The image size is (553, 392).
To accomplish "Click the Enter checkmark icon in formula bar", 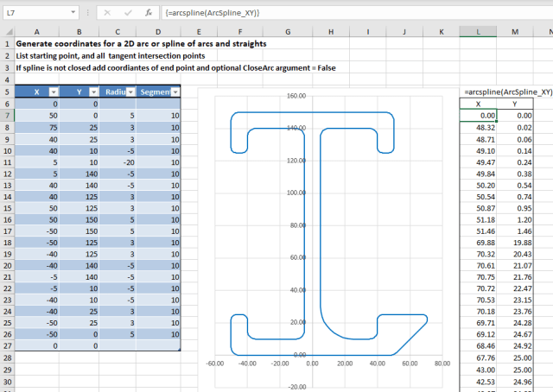I will 127,14.
